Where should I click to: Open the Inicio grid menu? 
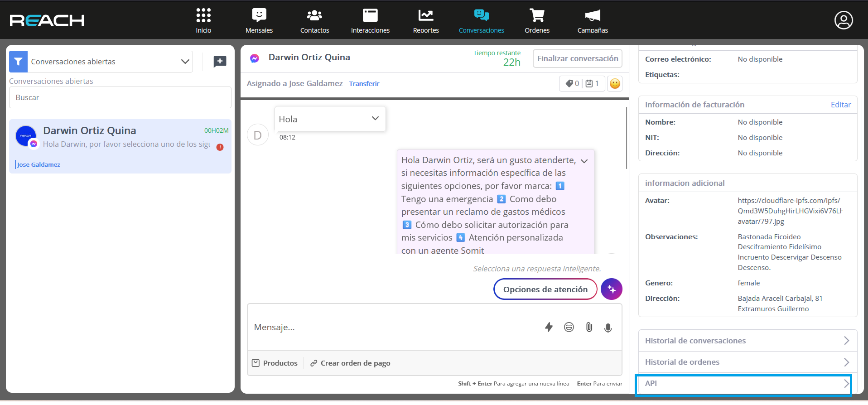(x=203, y=20)
